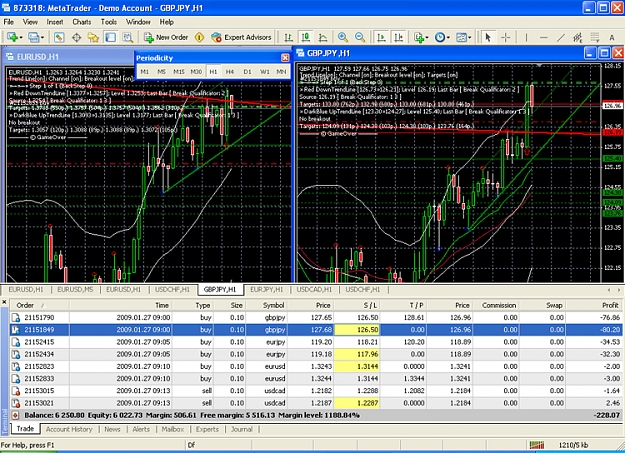Select MN in Periodicity toolbar
This screenshot has width=625, height=453.
tap(281, 71)
